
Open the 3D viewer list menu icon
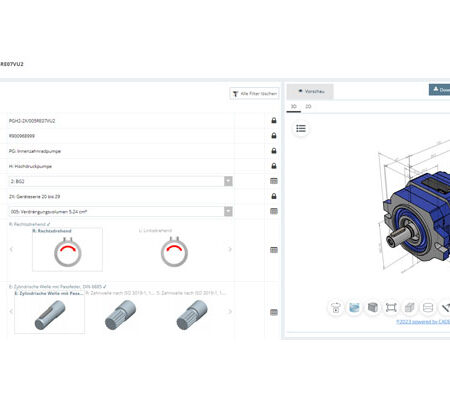point(301,128)
